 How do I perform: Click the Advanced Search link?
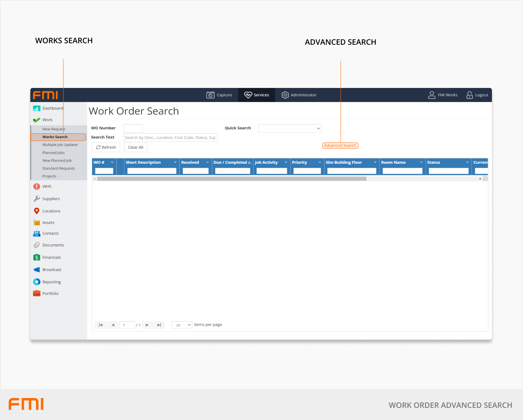tap(340, 146)
